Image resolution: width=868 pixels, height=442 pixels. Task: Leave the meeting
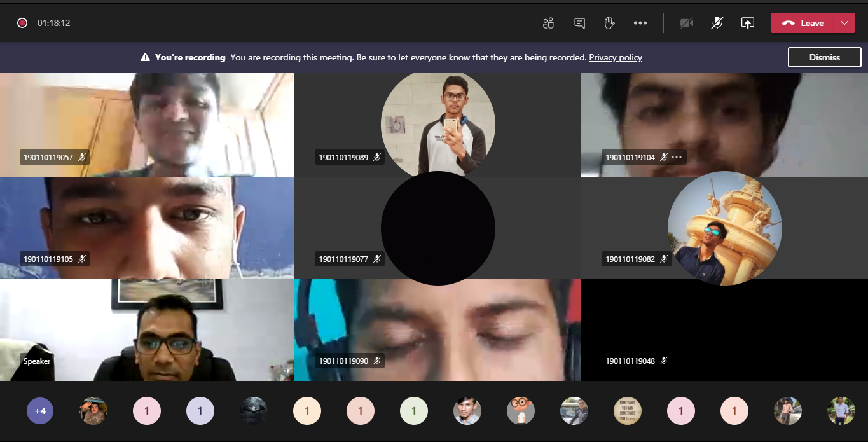pyautogui.click(x=803, y=23)
